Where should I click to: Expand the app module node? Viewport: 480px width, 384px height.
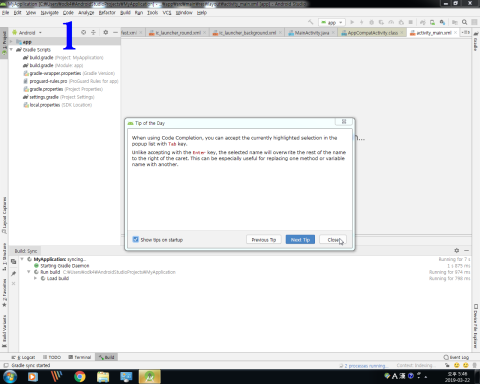[11, 42]
